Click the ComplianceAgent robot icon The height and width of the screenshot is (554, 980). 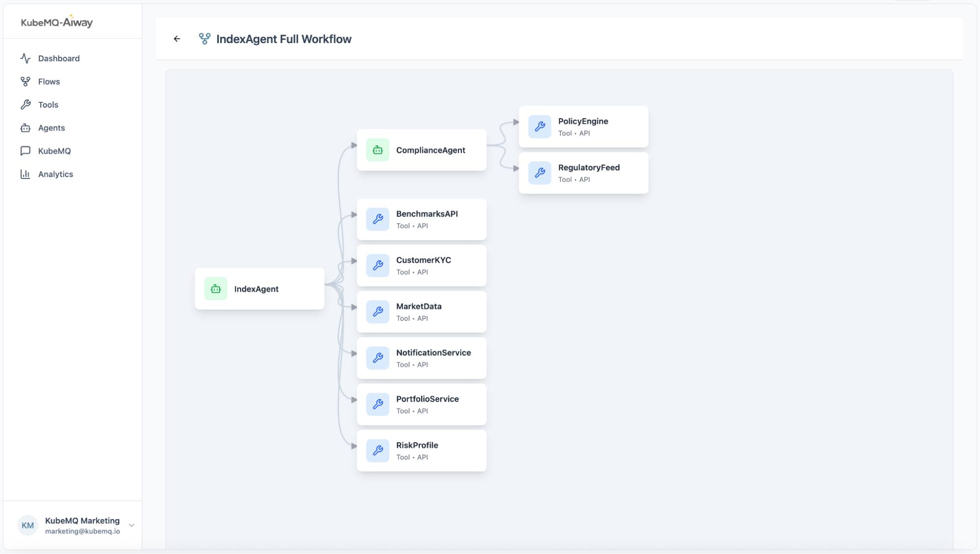click(377, 150)
